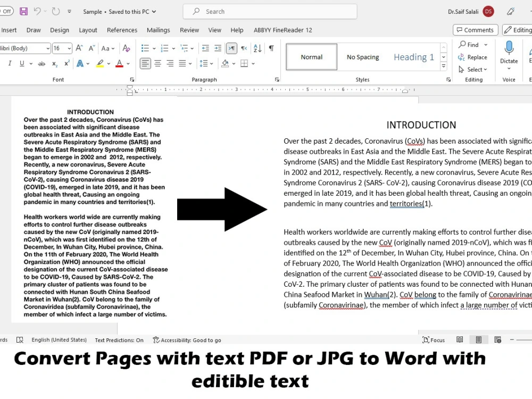Expand the Line Spacing options dropdown
Viewport: 532px width, 399px height.
coord(212,63)
